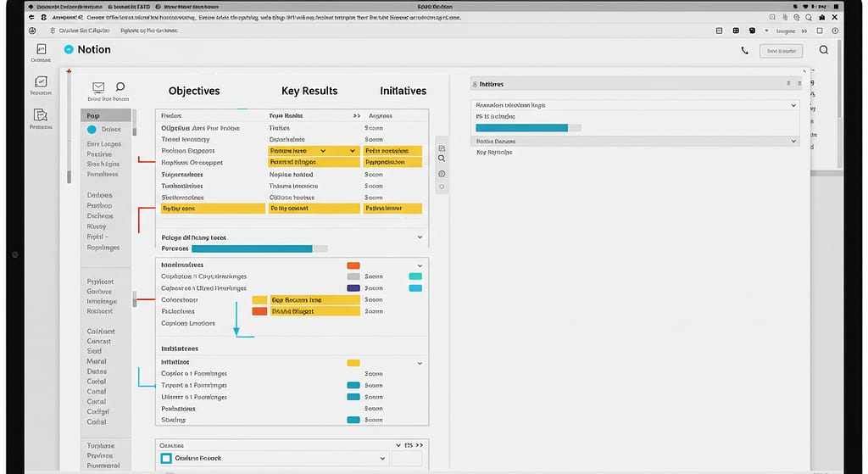Click magnifier icon in middle vertical strip
This screenshot has width=868, height=474.
(442, 159)
